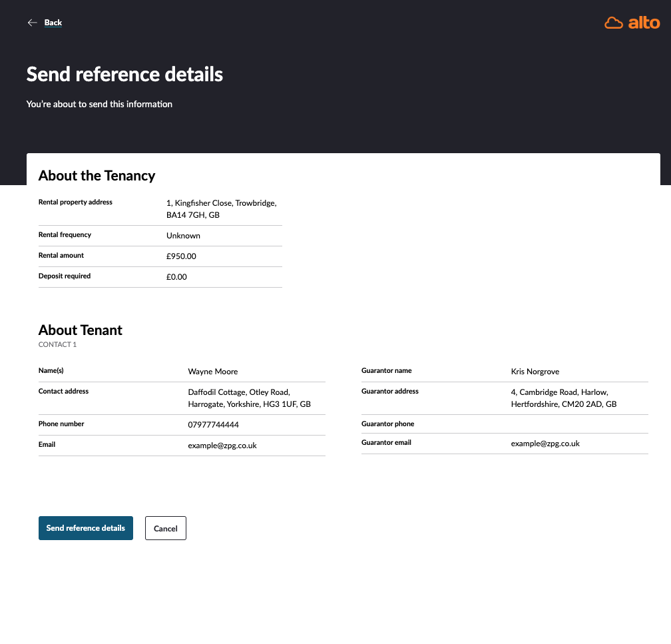The height and width of the screenshot is (644, 671).
Task: Click the Kingfisher Close rental property address
Action: (221, 209)
